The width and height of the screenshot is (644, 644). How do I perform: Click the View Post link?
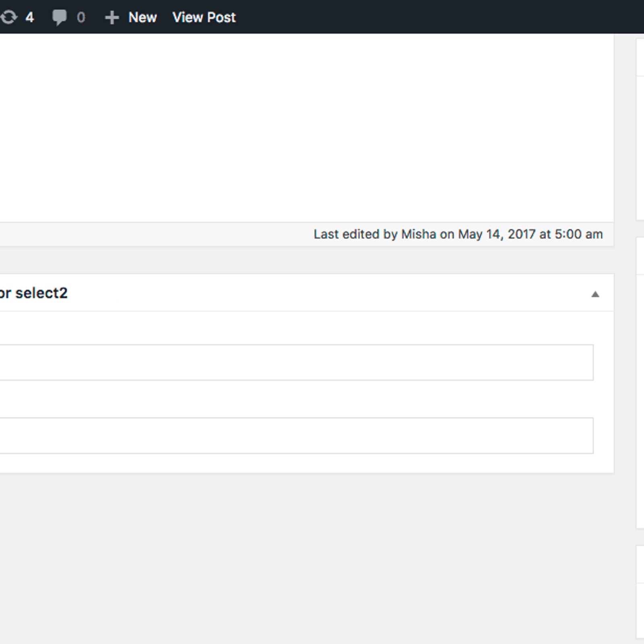coord(204,17)
